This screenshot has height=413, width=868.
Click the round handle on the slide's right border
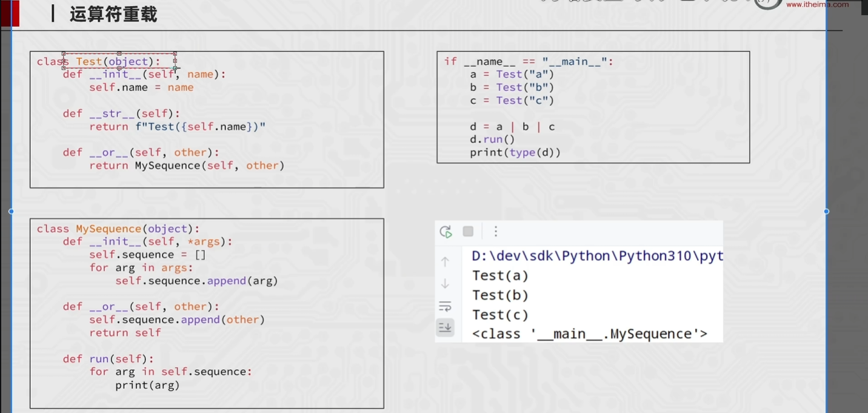point(827,211)
